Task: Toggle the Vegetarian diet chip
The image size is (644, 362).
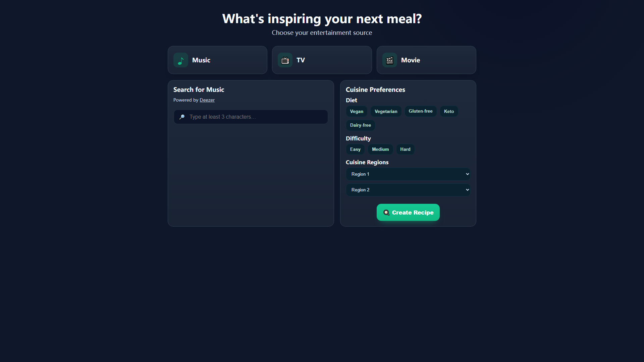Action: click(386, 111)
